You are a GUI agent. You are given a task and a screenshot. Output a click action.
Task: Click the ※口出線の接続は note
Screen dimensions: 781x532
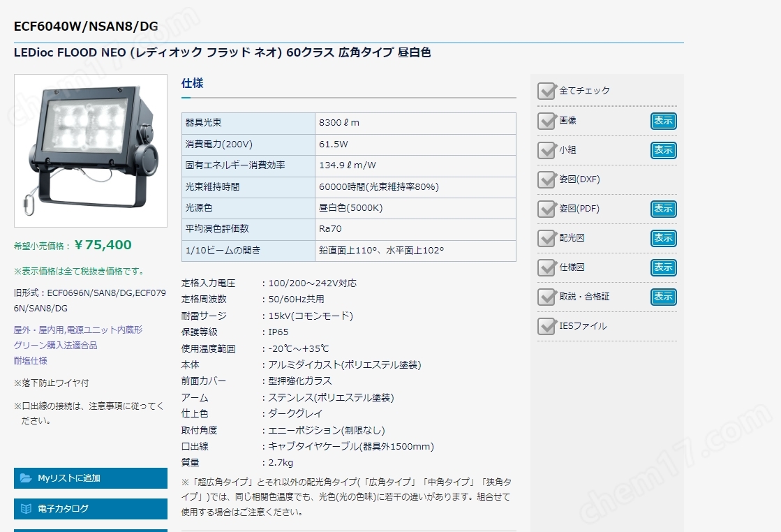pos(89,413)
